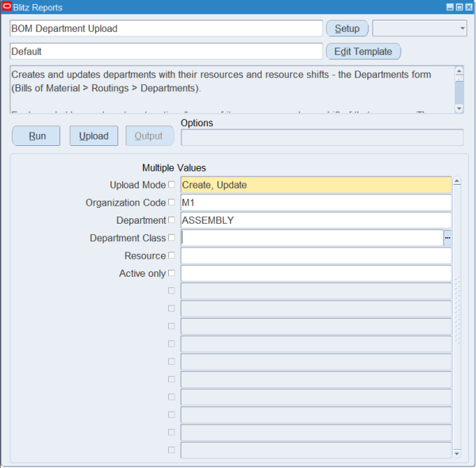476x468 pixels.
Task: Click the parameter list scrollbar down arrow
Action: pyautogui.click(x=457, y=454)
